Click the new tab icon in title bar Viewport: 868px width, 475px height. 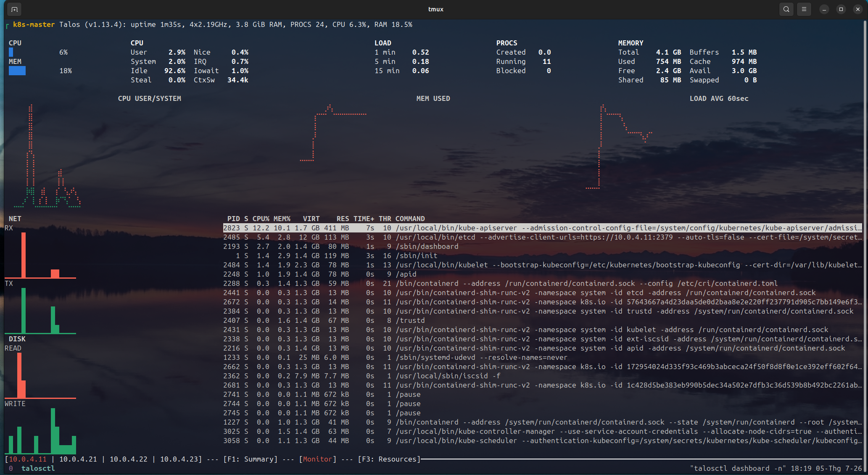(x=14, y=9)
